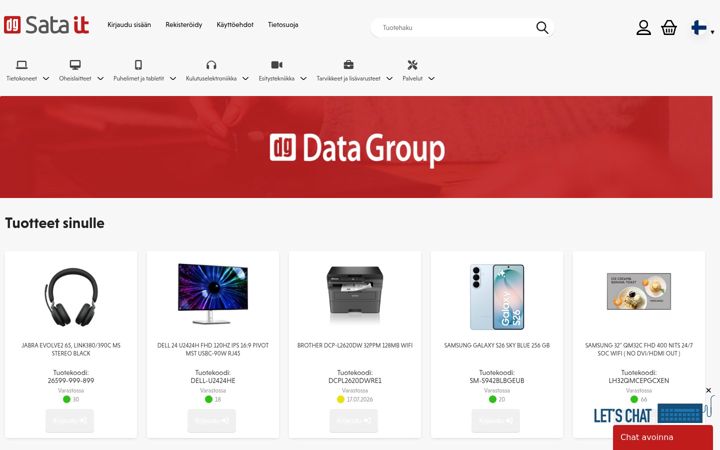720x450 pixels.
Task: Expand the Tietokoneet category chevron
Action: point(46,79)
